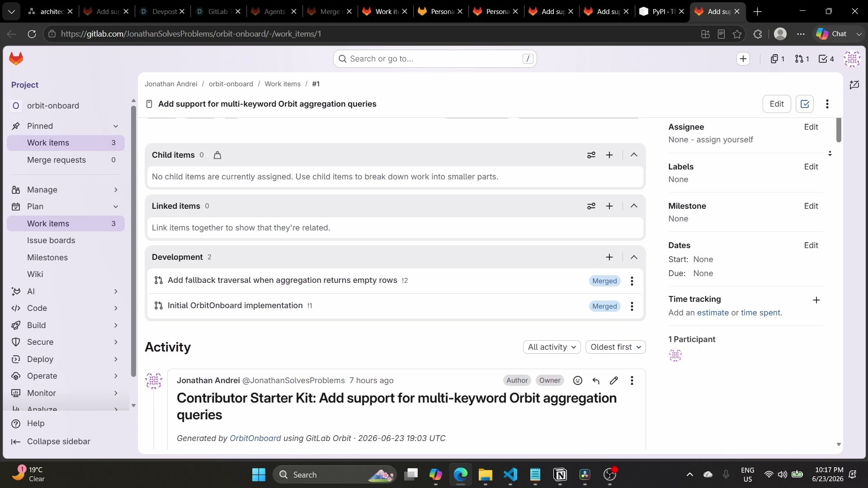The width and height of the screenshot is (868, 488).
Task: Open the All activity filter dropdown
Action: point(552,347)
